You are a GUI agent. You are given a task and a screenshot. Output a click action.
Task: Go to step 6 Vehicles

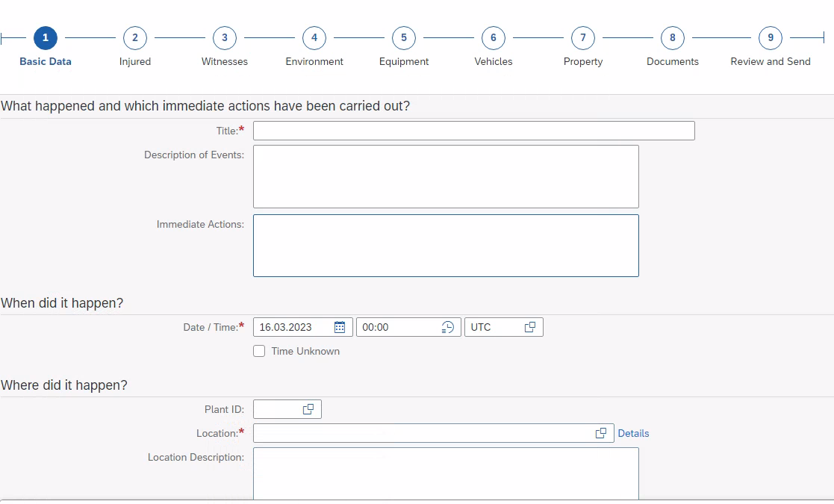click(x=494, y=38)
